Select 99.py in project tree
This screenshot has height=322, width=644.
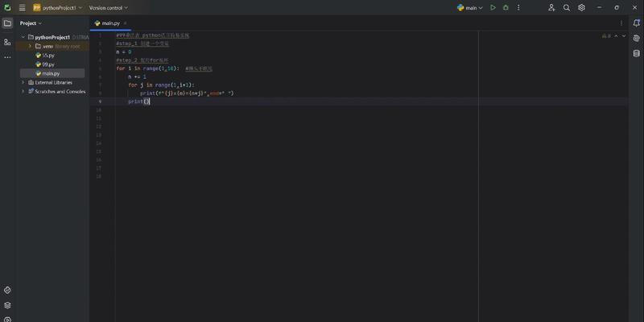tap(48, 64)
